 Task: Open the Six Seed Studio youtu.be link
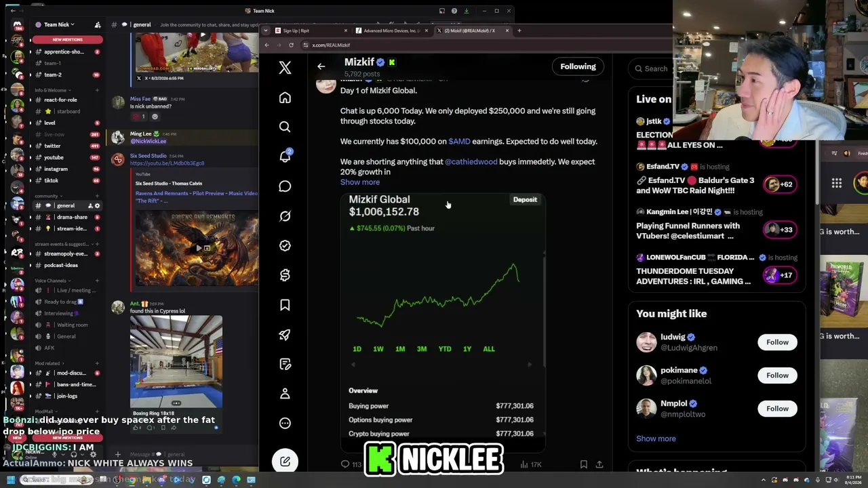pos(167,163)
